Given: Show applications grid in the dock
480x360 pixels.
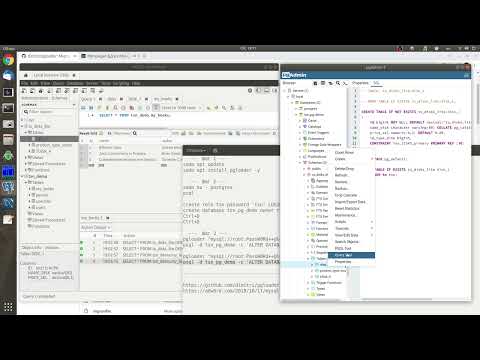Looking at the screenshot, I should (x=8, y=307).
